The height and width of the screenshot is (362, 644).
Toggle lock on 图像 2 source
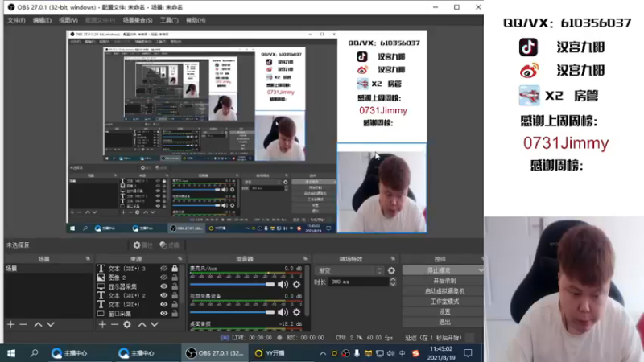(175, 278)
